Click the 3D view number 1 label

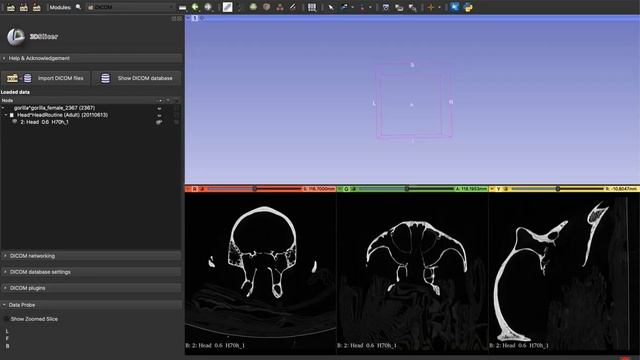pos(195,18)
